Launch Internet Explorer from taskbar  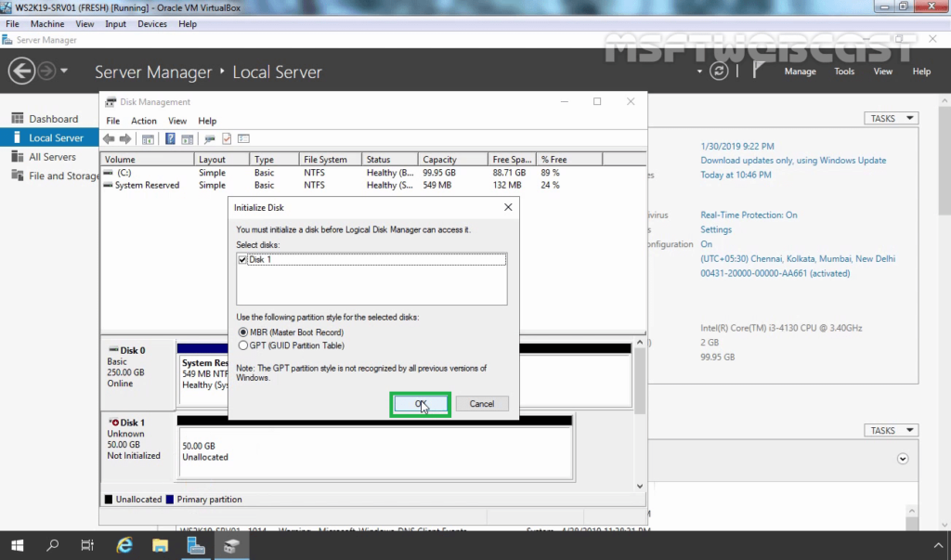(x=124, y=545)
